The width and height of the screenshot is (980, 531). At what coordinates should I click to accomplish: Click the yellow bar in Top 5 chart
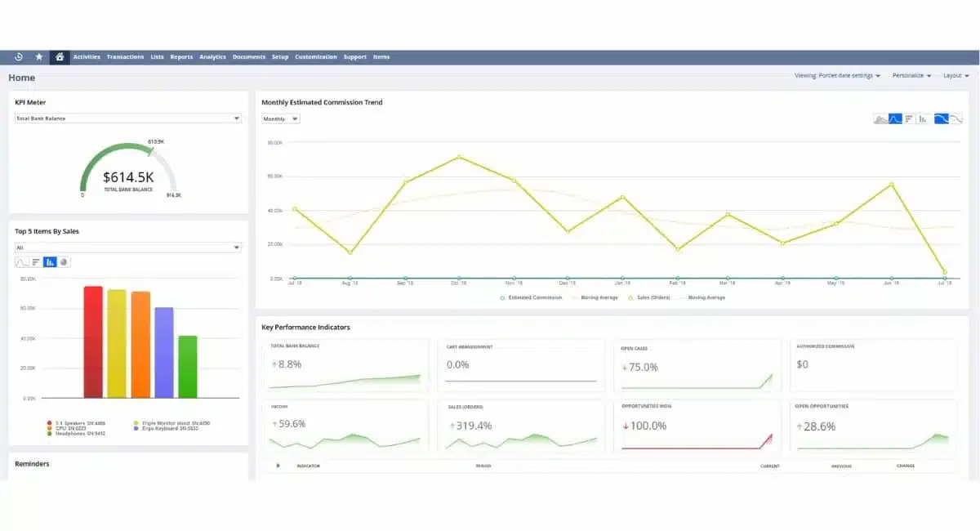(117, 343)
